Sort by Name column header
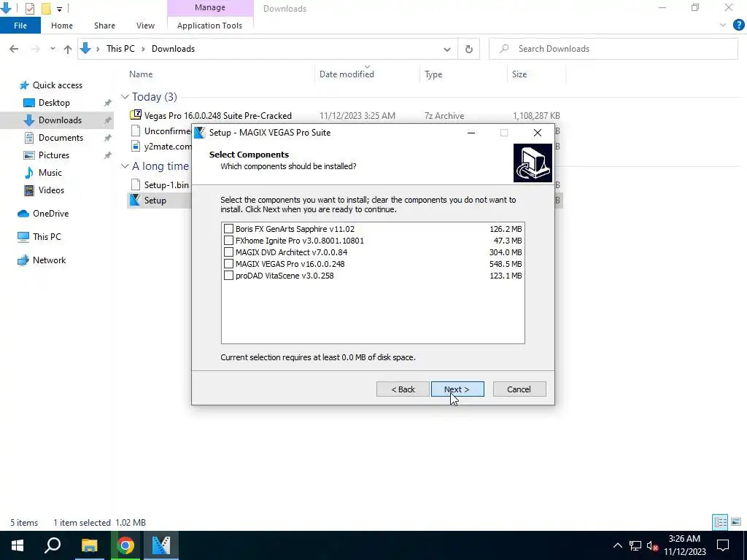 tap(141, 74)
